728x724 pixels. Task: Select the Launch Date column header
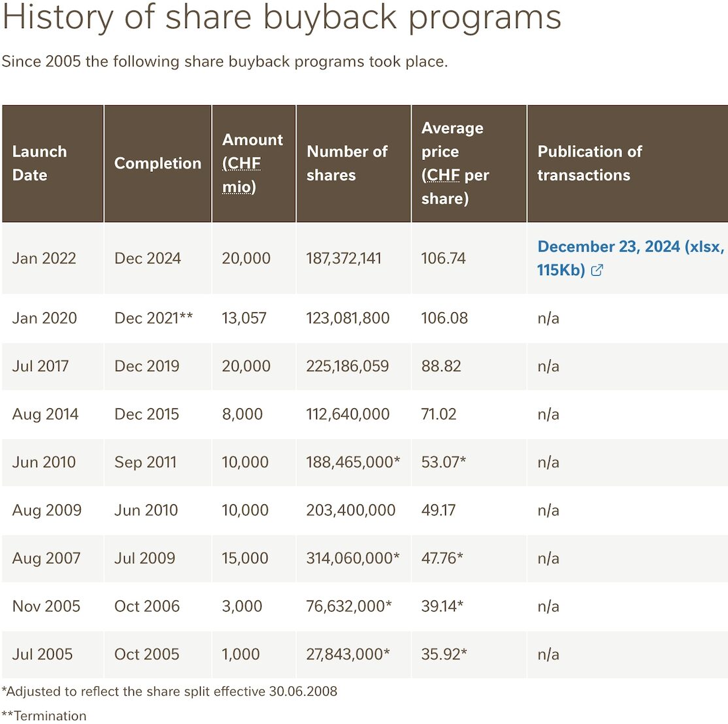52,163
